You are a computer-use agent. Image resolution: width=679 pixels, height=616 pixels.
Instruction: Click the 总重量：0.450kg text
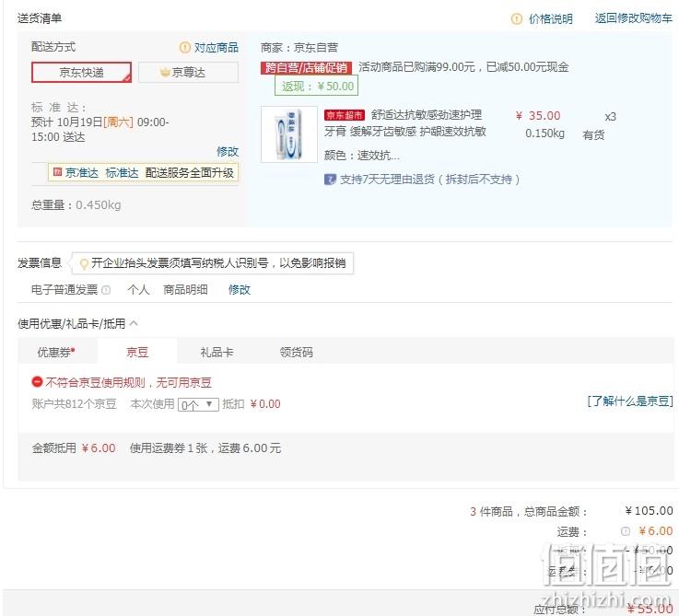76,204
